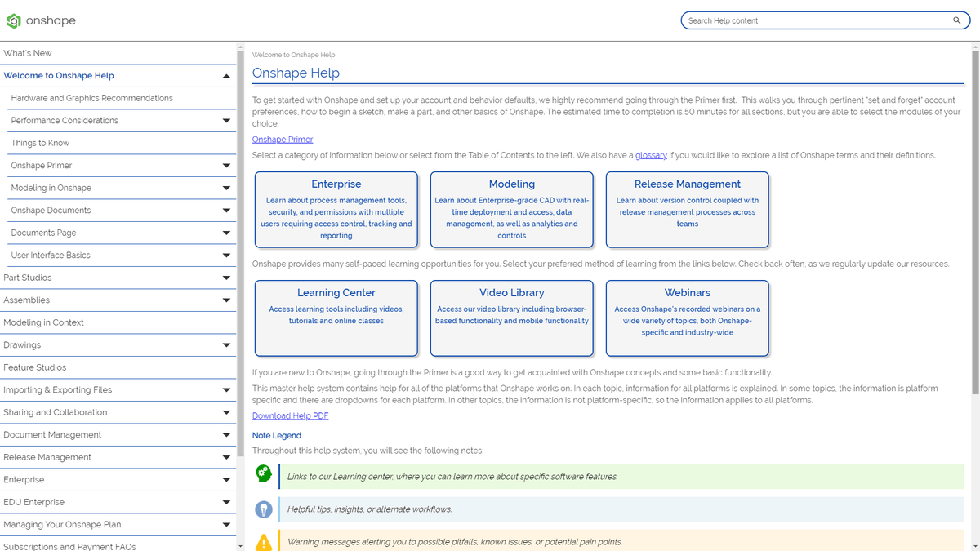Click the Welcome to Onshape Help breadcrumb
Image resolution: width=980 pixels, height=551 pixels.
pyautogui.click(x=294, y=55)
